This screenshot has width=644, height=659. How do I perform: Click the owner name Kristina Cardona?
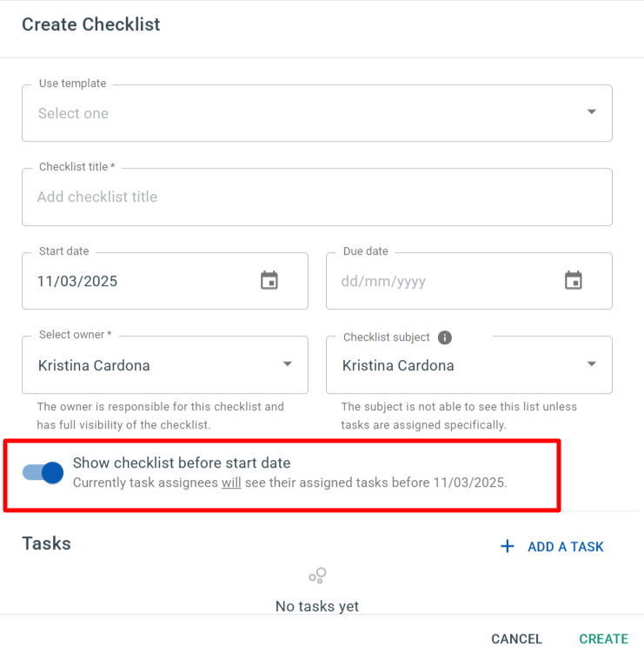[94, 366]
